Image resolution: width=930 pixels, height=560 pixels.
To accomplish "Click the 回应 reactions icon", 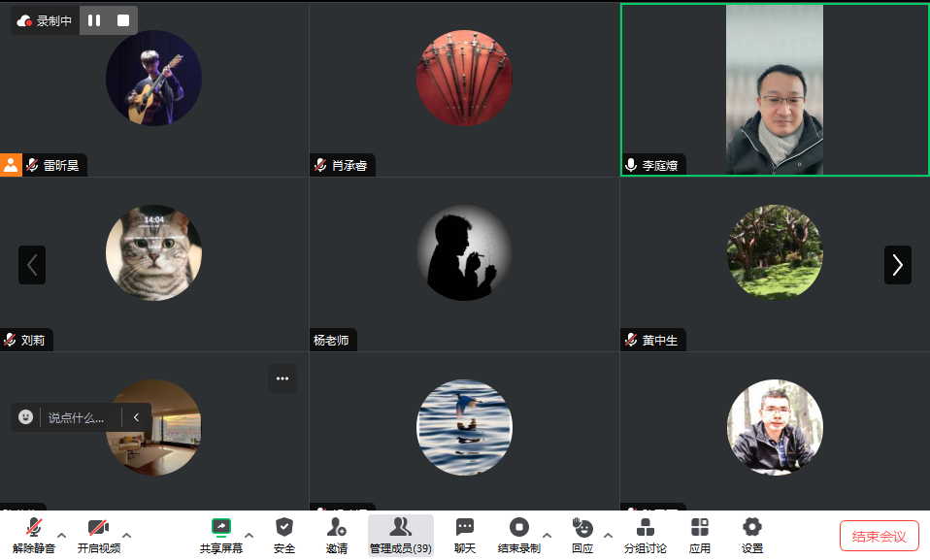I will (x=582, y=527).
